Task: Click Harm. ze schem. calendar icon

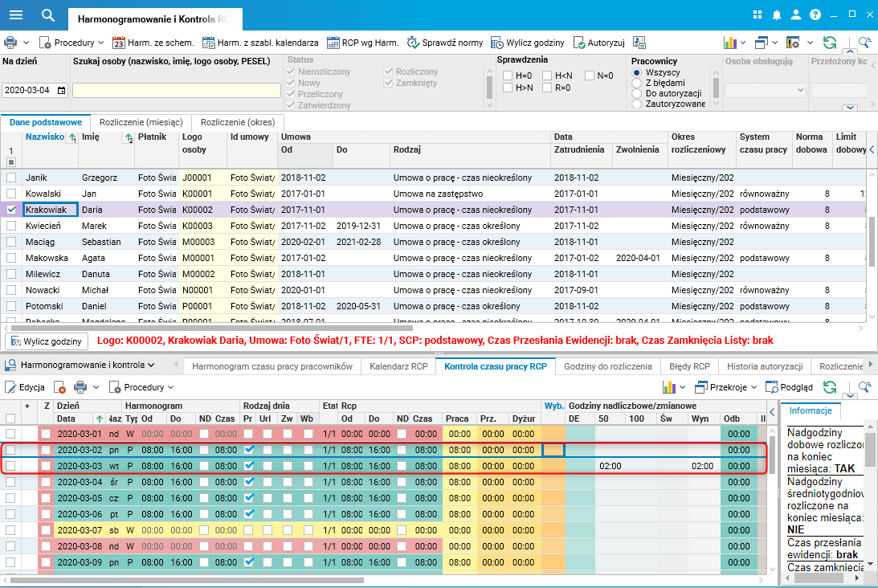Action: coord(118,43)
